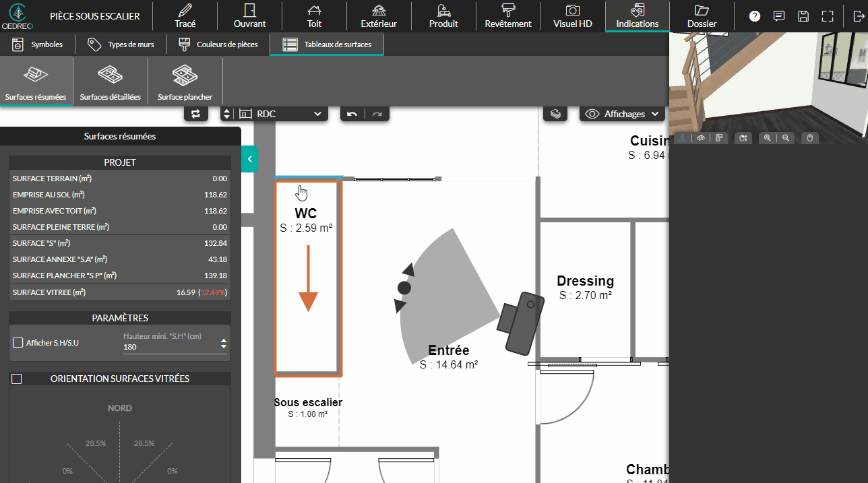Open the Types de murs tab
The height and width of the screenshot is (483, 868).
click(x=121, y=44)
